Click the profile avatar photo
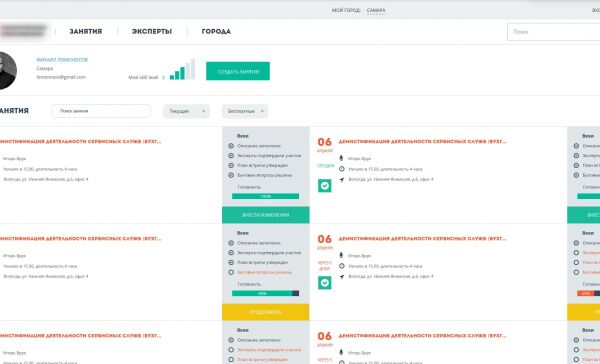 pyautogui.click(x=8, y=71)
